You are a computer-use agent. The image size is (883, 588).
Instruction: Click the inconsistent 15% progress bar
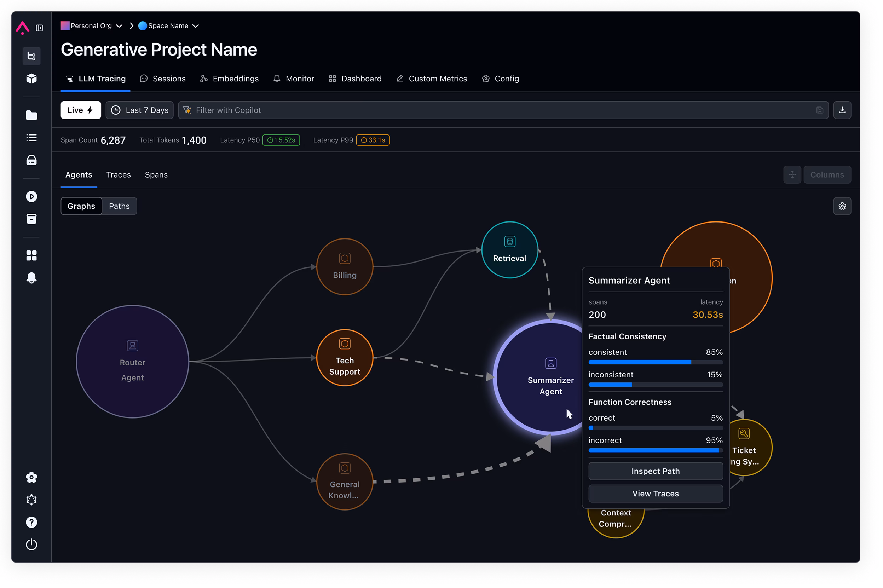click(x=656, y=385)
